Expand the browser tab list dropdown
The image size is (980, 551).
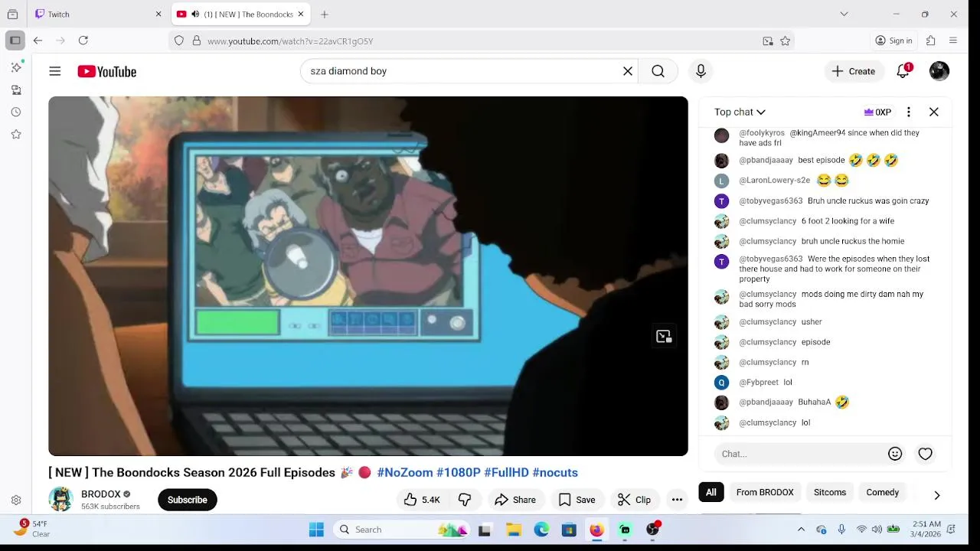(844, 14)
